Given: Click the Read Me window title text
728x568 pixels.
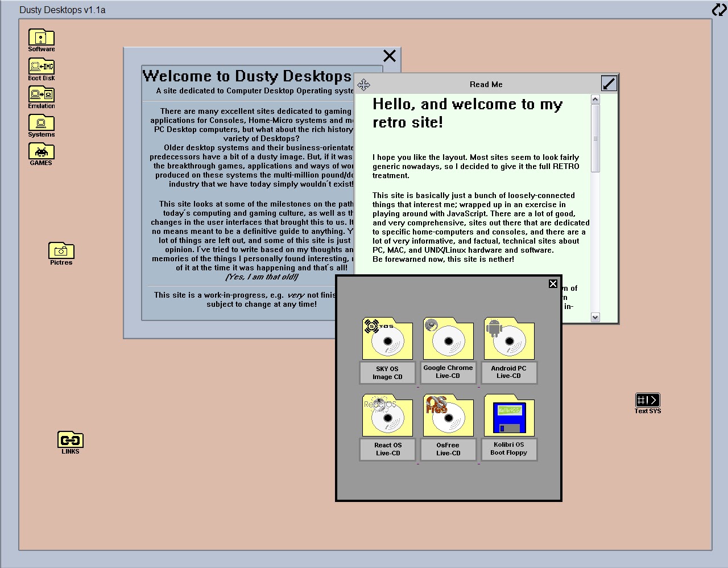Looking at the screenshot, I should tap(486, 84).
